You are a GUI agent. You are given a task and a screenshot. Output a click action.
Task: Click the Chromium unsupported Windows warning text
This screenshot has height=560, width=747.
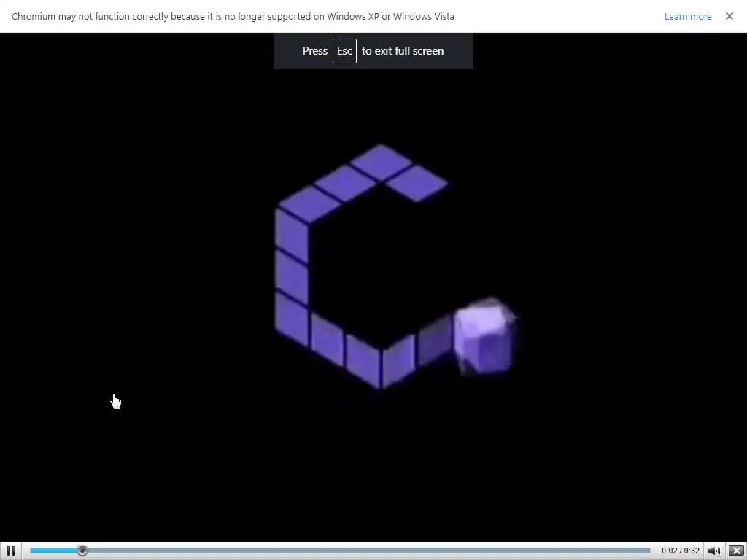point(233,16)
